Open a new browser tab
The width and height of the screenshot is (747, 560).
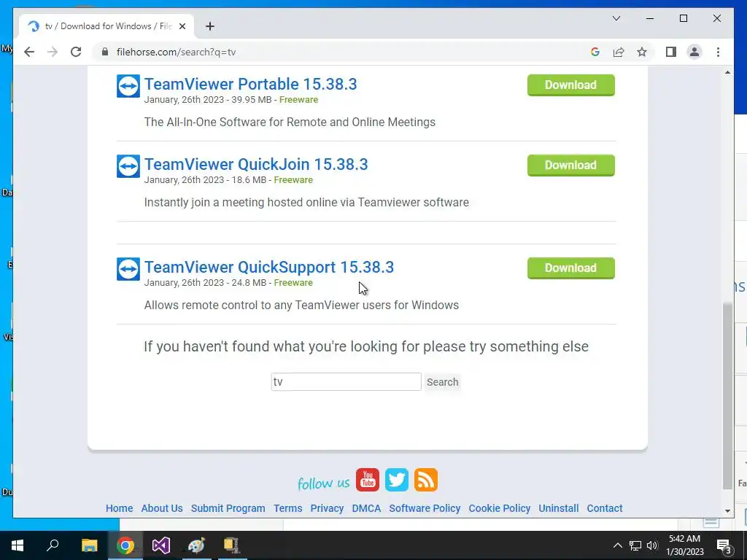(210, 26)
